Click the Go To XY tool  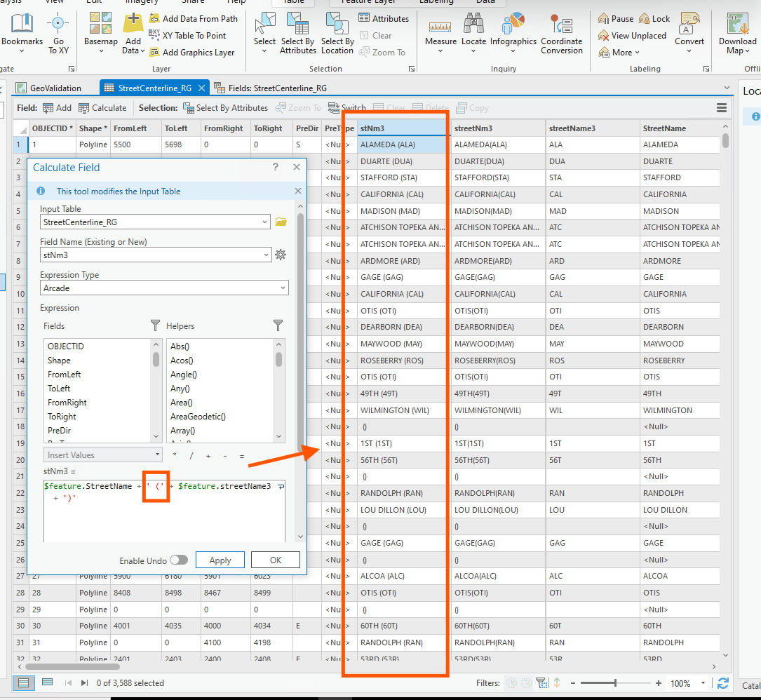click(58, 33)
